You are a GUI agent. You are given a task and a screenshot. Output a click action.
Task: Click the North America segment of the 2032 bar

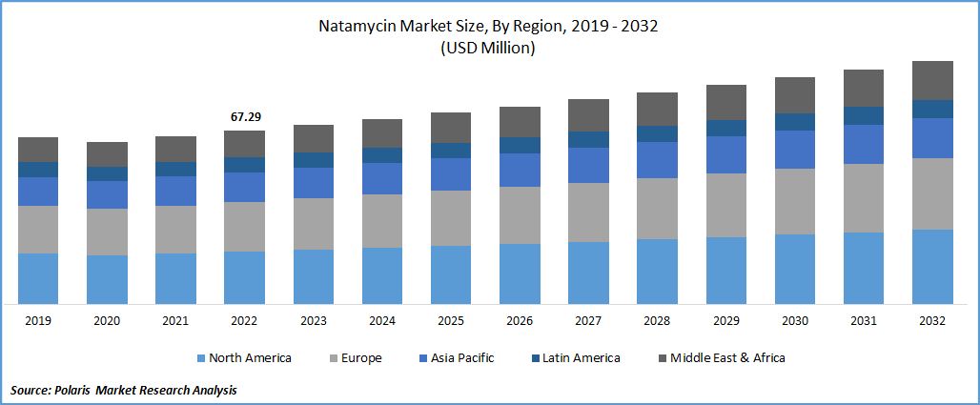point(932,267)
